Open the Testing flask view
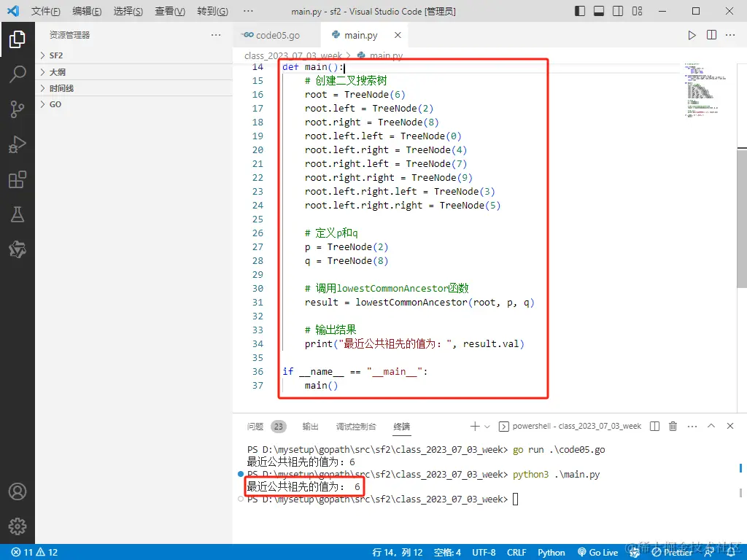The image size is (747, 560). click(x=18, y=214)
